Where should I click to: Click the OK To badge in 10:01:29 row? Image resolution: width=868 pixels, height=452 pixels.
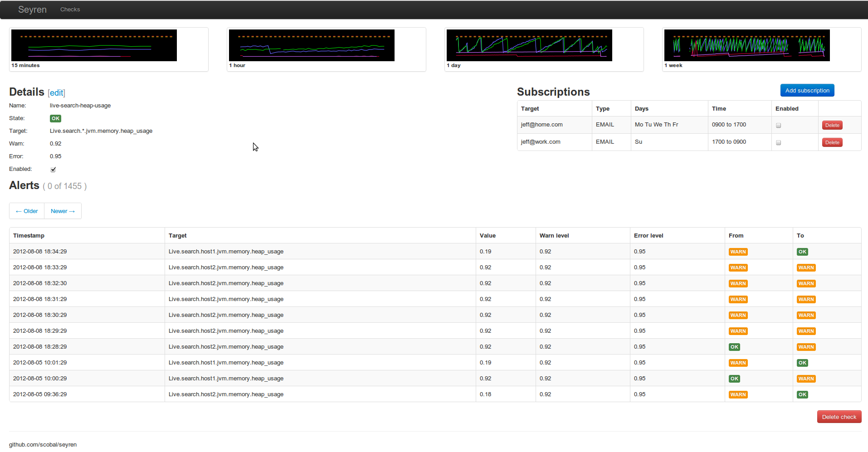(802, 363)
